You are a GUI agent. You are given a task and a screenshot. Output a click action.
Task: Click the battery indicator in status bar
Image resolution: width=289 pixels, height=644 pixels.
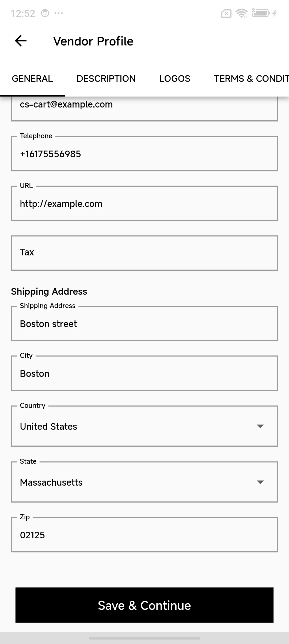coord(259,13)
